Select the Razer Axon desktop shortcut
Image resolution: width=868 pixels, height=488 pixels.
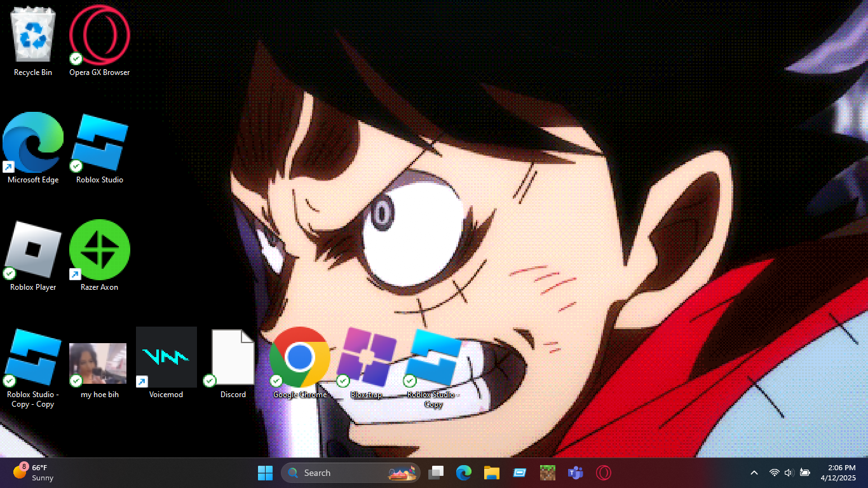click(100, 256)
